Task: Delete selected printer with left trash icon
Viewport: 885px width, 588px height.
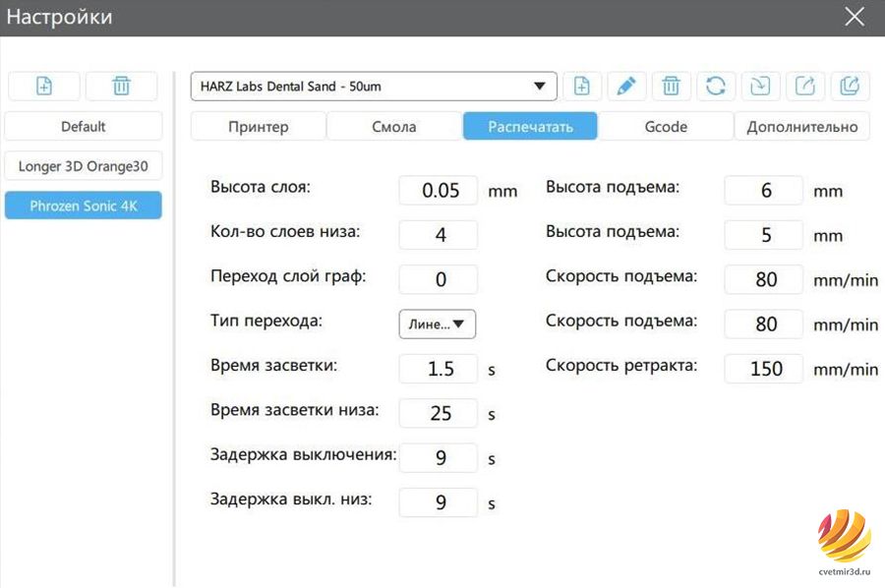Action: 121,87
